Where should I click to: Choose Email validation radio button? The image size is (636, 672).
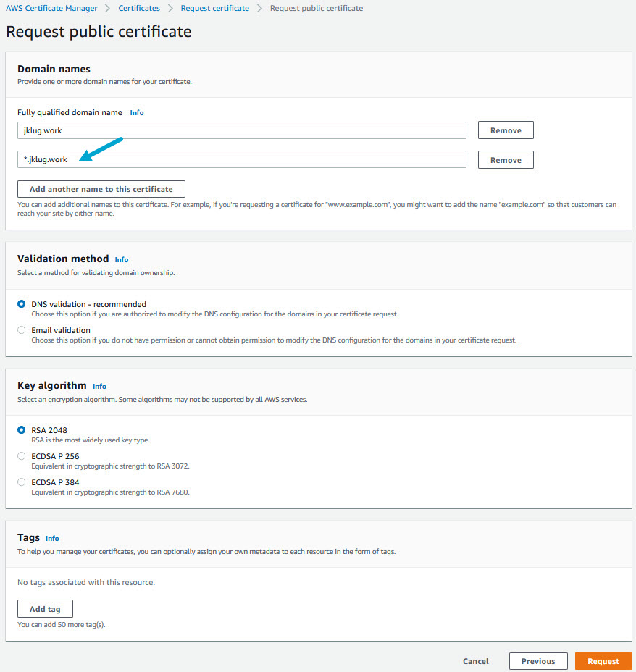(x=22, y=330)
